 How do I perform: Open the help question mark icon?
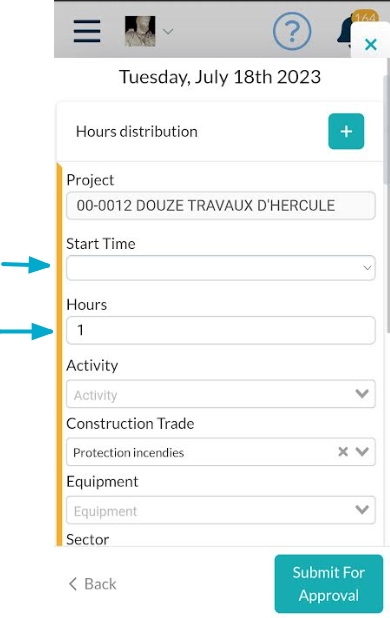(292, 31)
